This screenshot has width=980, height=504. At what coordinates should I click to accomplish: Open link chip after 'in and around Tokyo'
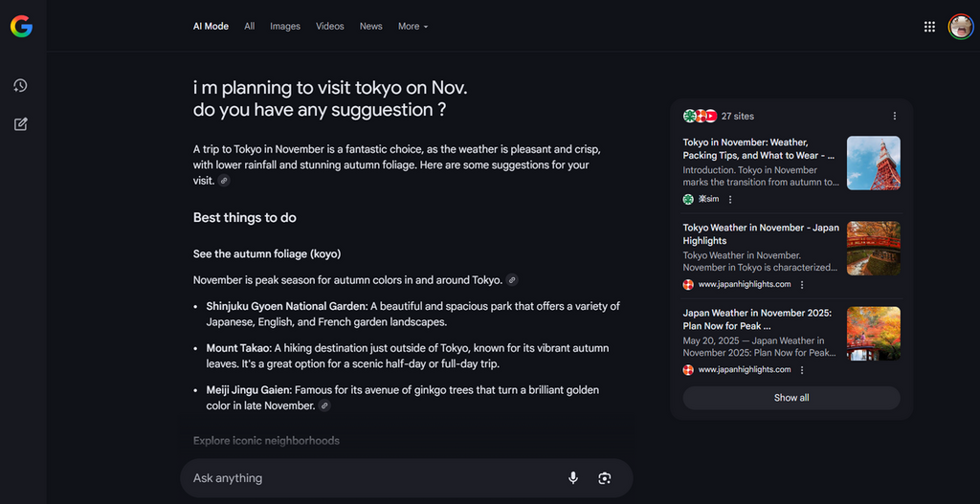[512, 280]
